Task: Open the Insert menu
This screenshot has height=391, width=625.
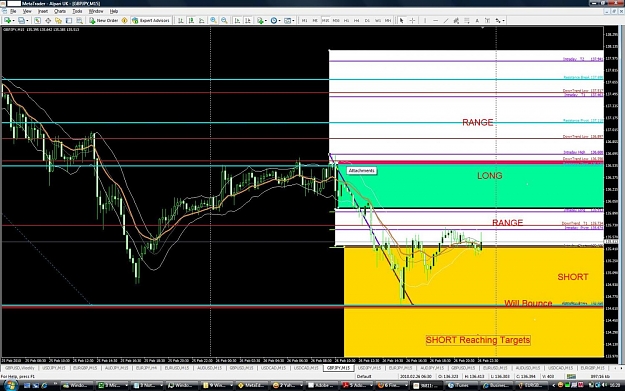Action: click(43, 11)
